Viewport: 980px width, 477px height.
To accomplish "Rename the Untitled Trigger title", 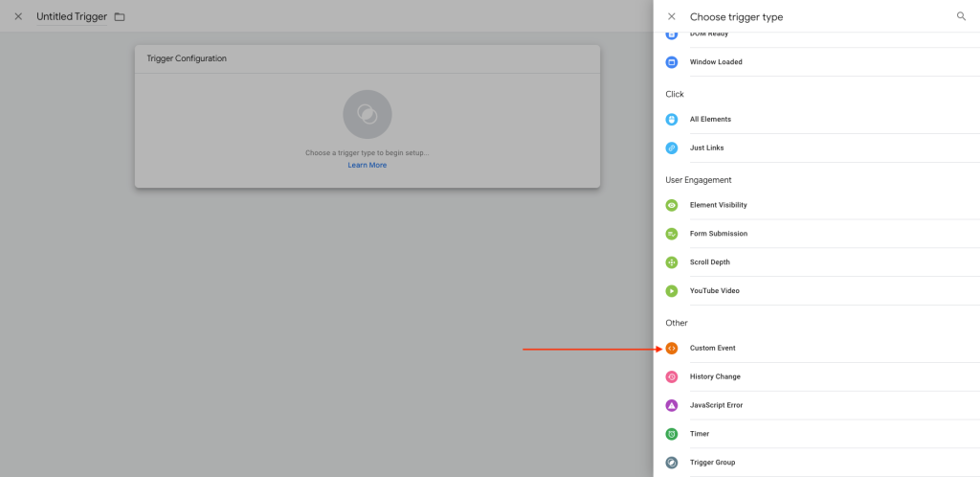I will (72, 17).
